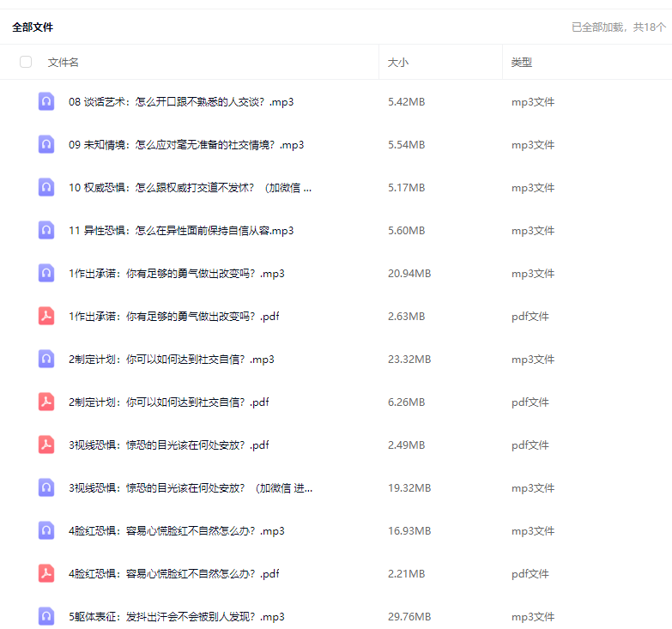The height and width of the screenshot is (629, 672).
Task: Click the mp3 icon for 5躯体表征 file
Action: coord(46,616)
